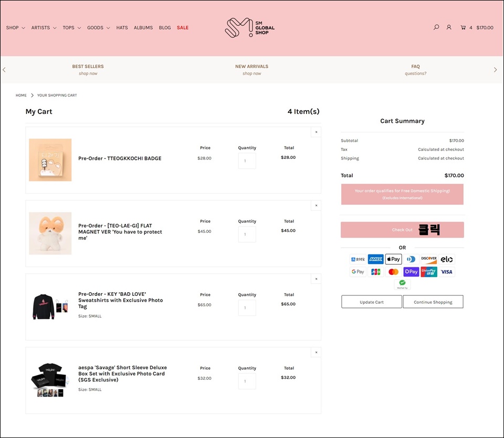Go to HOME via breadcrumb link
504x438 pixels.
pos(21,95)
